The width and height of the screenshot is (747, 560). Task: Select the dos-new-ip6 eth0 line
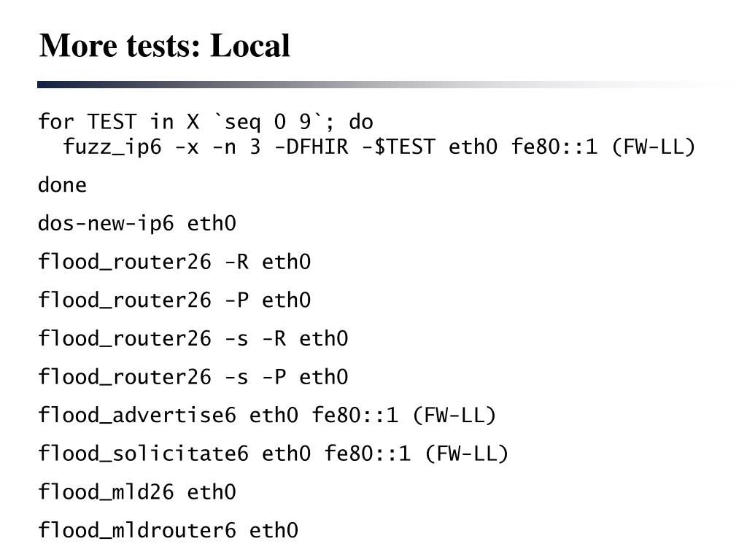[137, 223]
